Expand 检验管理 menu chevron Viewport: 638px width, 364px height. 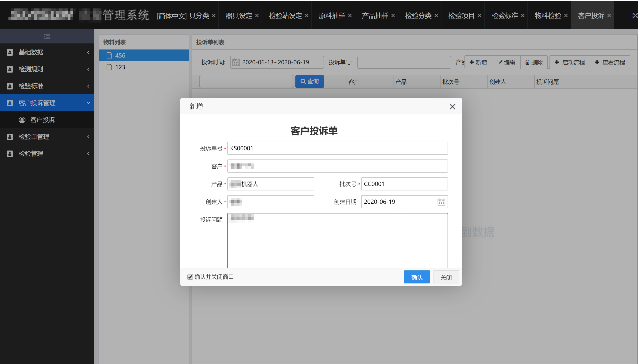pos(88,154)
